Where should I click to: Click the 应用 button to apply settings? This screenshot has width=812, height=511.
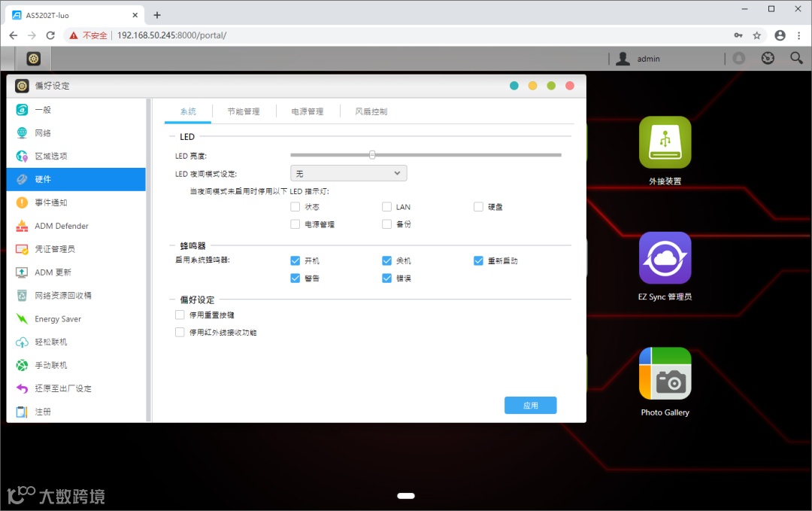click(x=530, y=405)
